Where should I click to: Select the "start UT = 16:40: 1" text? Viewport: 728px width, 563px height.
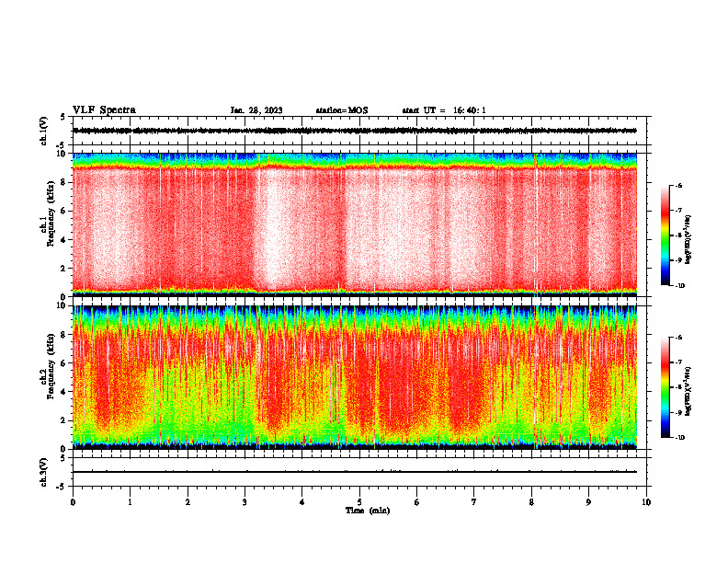pos(444,110)
